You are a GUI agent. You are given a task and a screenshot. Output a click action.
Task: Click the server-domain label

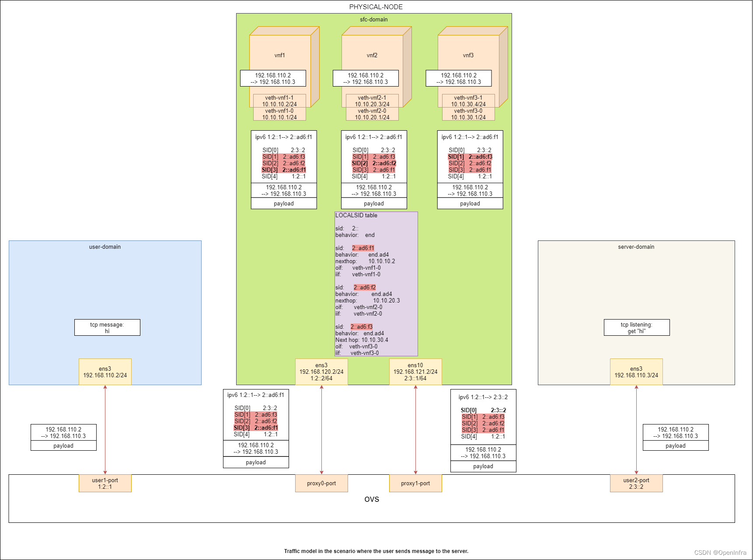tap(636, 247)
